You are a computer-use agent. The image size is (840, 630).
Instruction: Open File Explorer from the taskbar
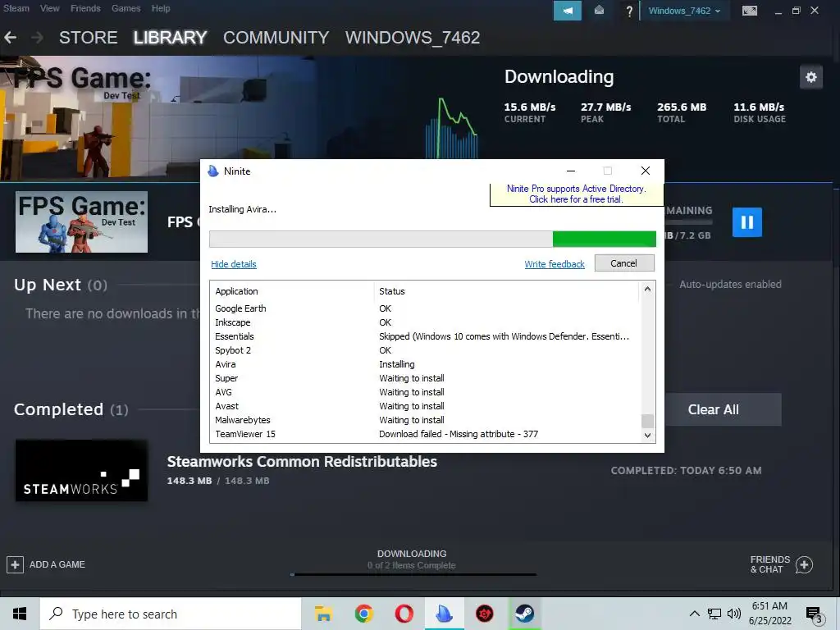click(323, 614)
